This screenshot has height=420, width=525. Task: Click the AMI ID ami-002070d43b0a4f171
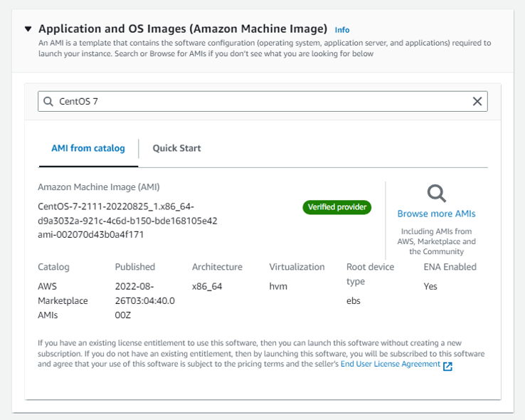[x=90, y=234]
